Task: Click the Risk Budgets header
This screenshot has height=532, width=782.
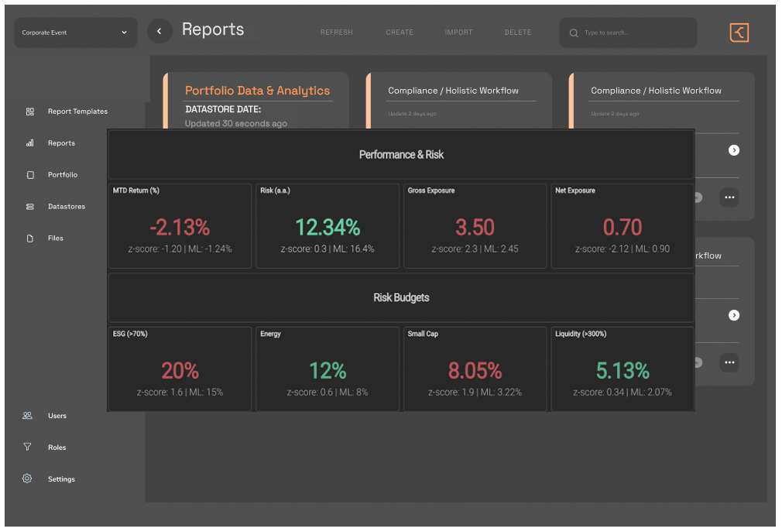Action: click(401, 297)
